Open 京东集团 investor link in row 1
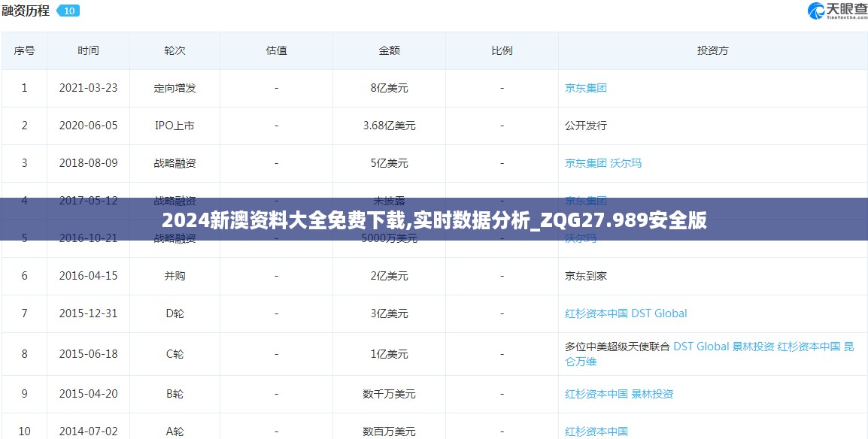The image size is (868, 439). pos(585,88)
